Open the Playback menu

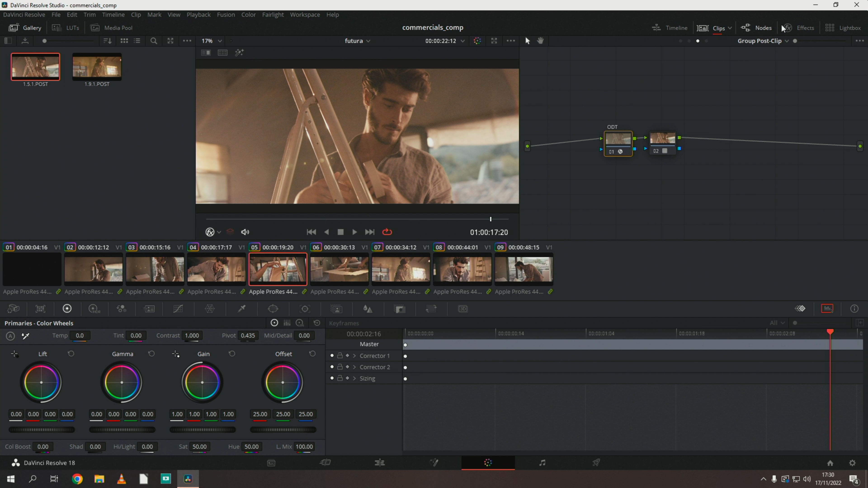click(198, 14)
